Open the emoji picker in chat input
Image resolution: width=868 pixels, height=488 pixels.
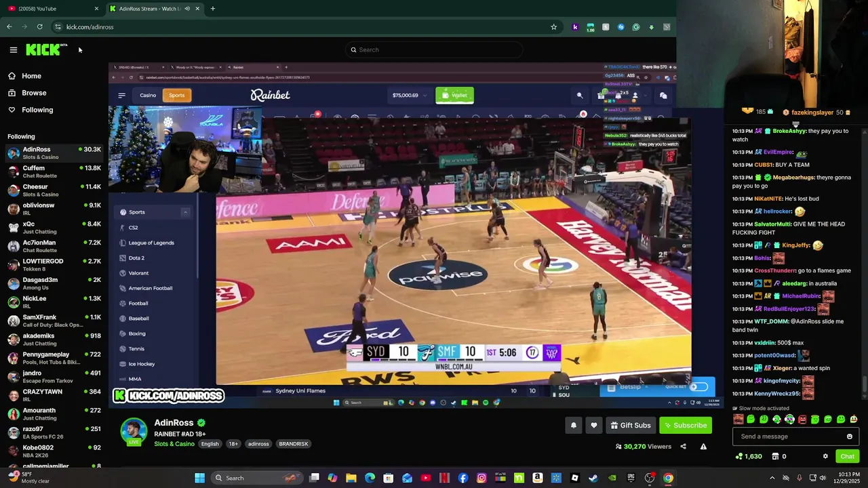coord(849,436)
